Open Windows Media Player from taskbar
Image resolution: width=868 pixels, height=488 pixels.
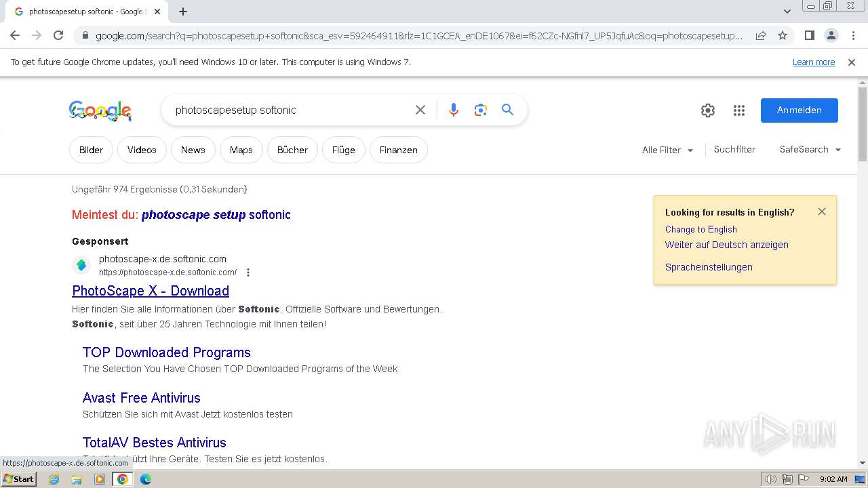click(100, 479)
